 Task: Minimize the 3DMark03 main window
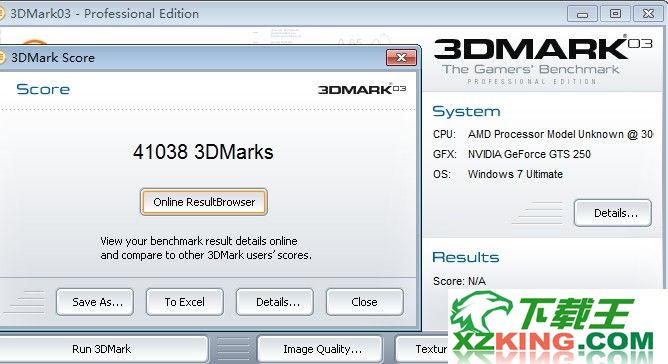582,14
